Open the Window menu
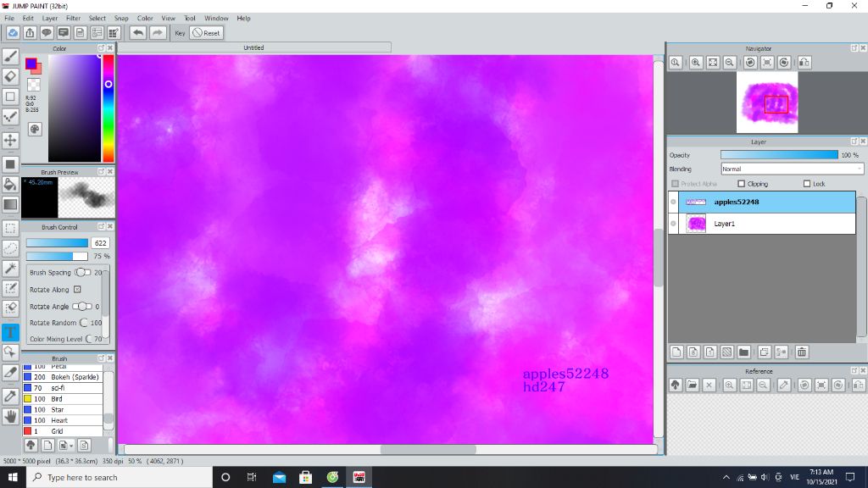The width and height of the screenshot is (868, 488). point(216,19)
